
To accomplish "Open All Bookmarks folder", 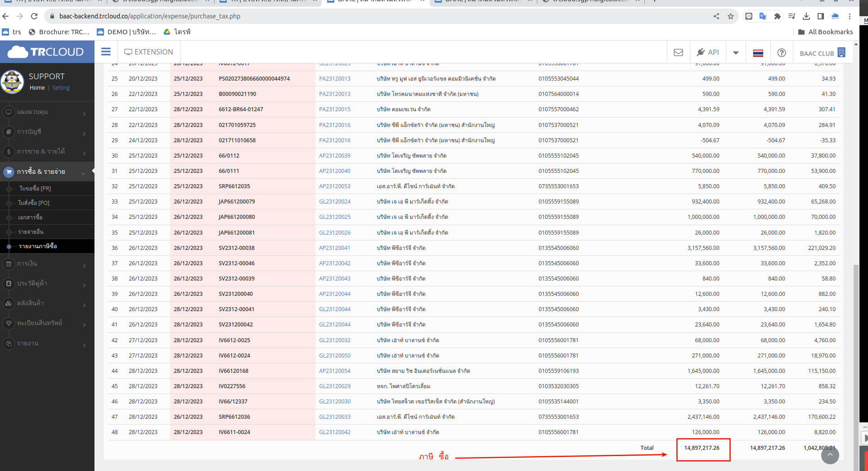I will [825, 32].
